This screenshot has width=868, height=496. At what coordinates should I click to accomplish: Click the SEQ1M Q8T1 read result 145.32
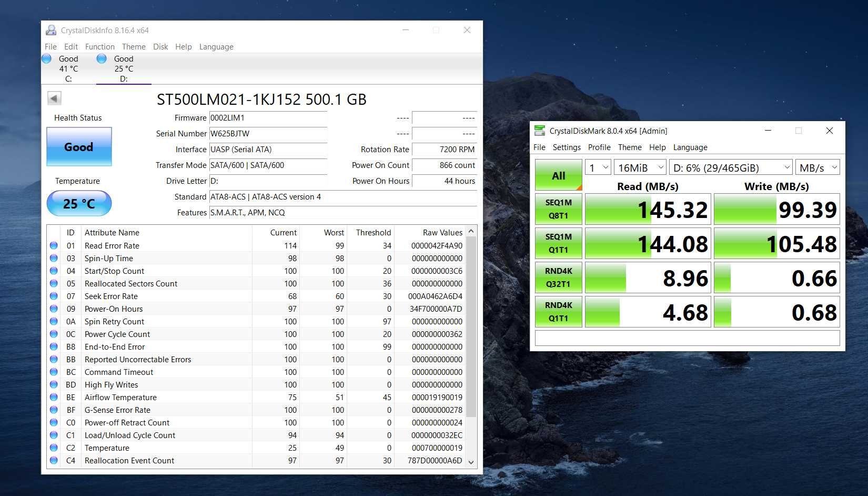click(648, 209)
